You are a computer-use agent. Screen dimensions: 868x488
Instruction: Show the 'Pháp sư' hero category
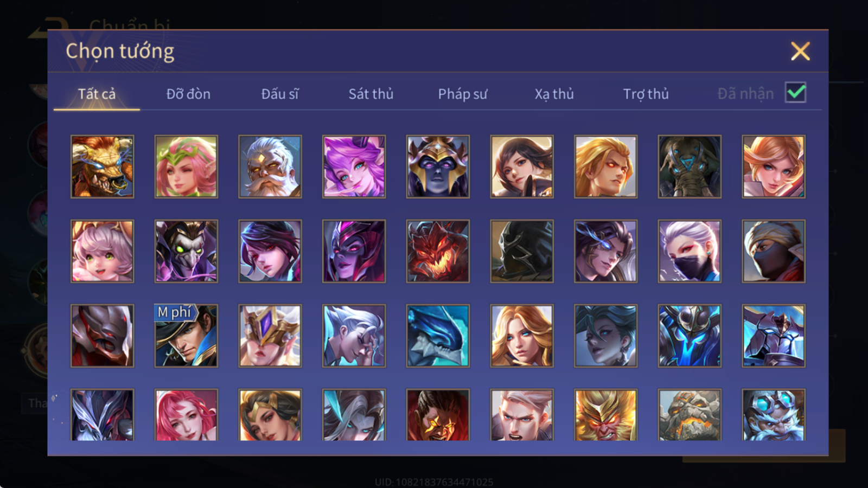[463, 94]
